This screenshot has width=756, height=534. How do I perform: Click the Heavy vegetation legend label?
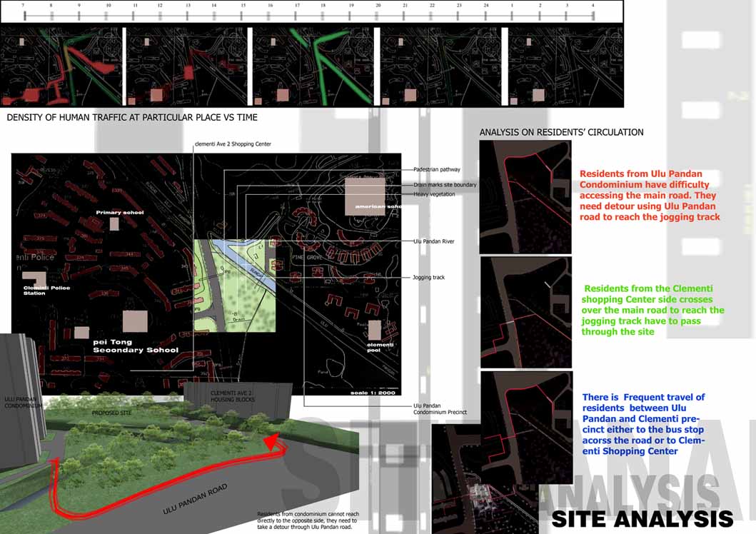tap(434, 194)
